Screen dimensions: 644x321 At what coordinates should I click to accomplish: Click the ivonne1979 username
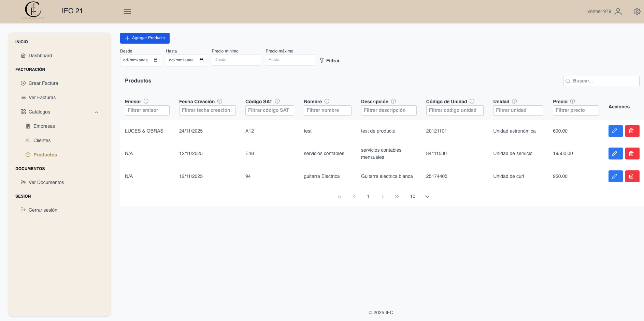599,11
